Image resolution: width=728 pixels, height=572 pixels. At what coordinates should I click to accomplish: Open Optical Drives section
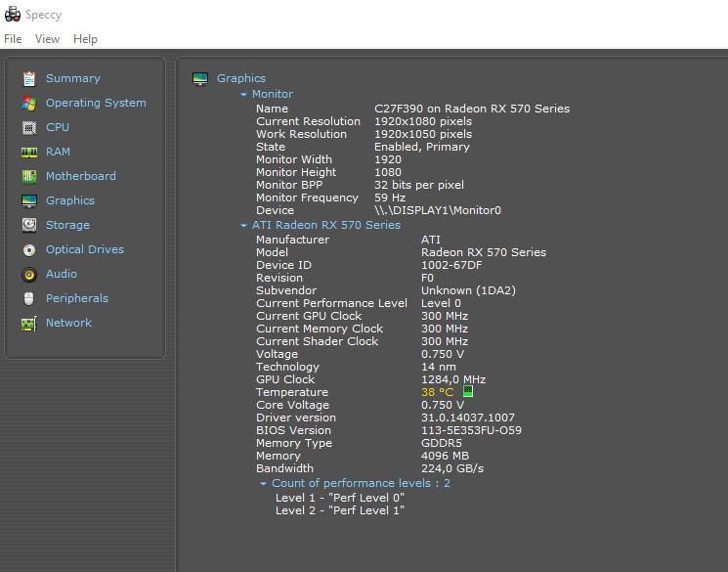tap(85, 249)
